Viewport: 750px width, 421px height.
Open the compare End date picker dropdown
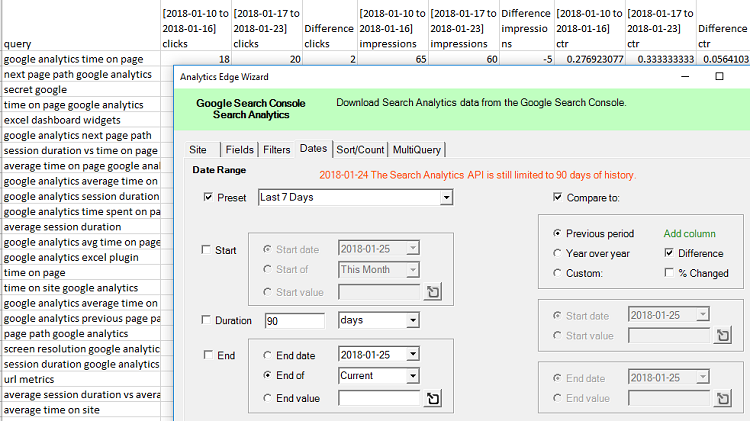click(703, 377)
